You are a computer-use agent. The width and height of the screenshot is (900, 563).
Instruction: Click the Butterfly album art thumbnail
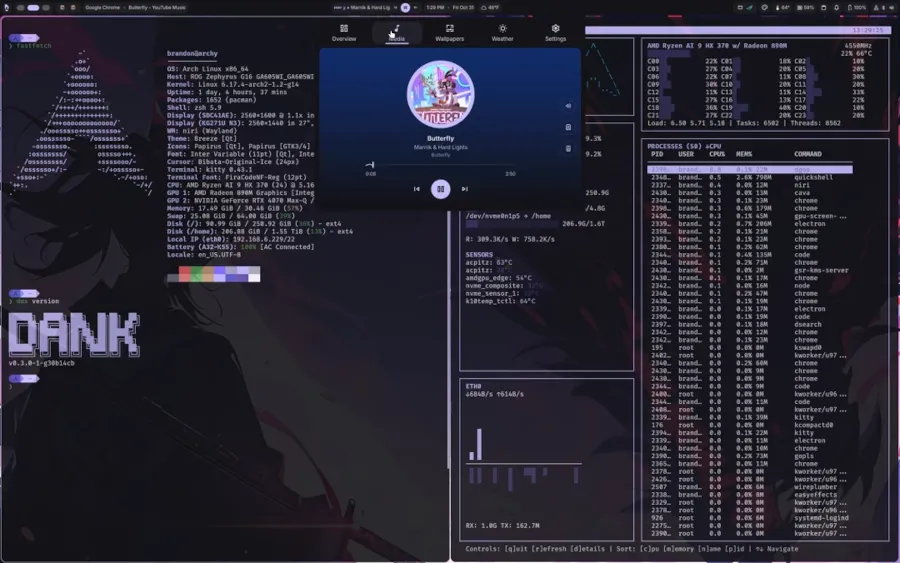[440, 94]
